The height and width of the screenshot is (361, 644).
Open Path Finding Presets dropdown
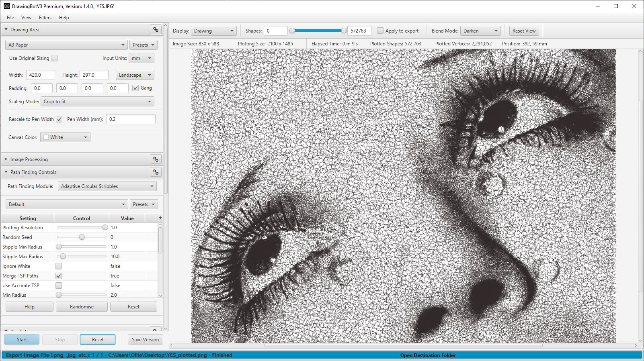tap(144, 204)
